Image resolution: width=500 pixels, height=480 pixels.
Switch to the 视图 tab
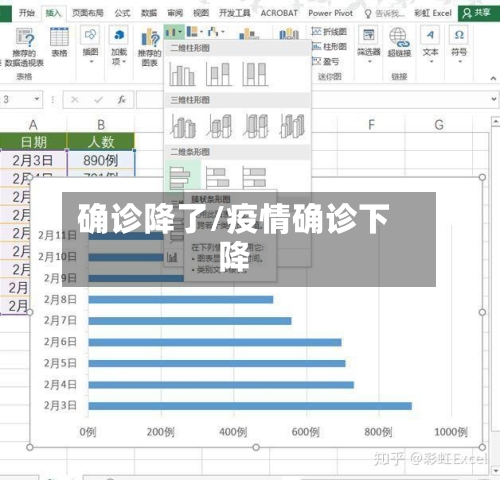pyautogui.click(x=201, y=13)
